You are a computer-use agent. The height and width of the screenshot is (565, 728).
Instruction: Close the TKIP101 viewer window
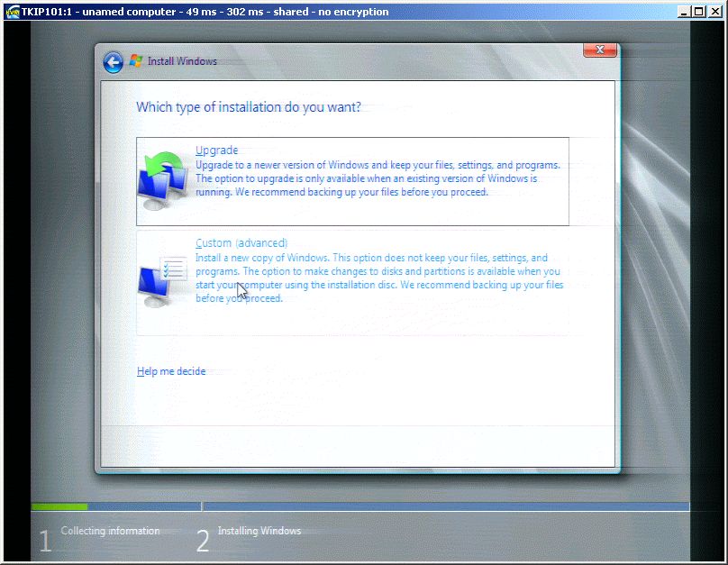pyautogui.click(x=715, y=12)
